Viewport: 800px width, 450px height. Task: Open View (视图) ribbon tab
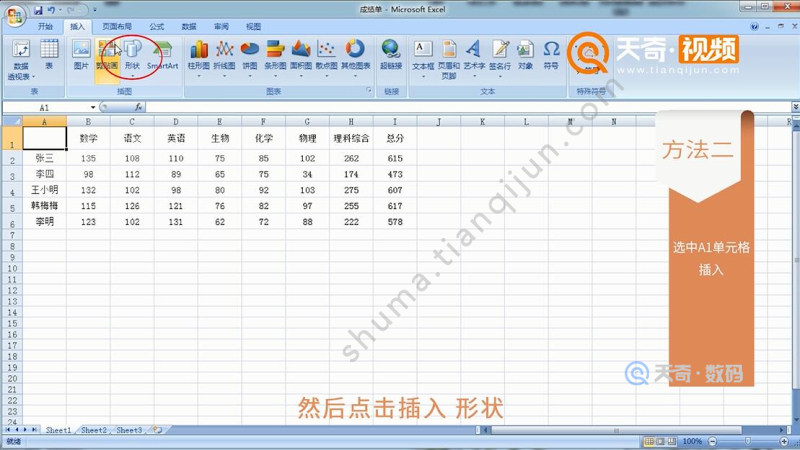coord(253,27)
